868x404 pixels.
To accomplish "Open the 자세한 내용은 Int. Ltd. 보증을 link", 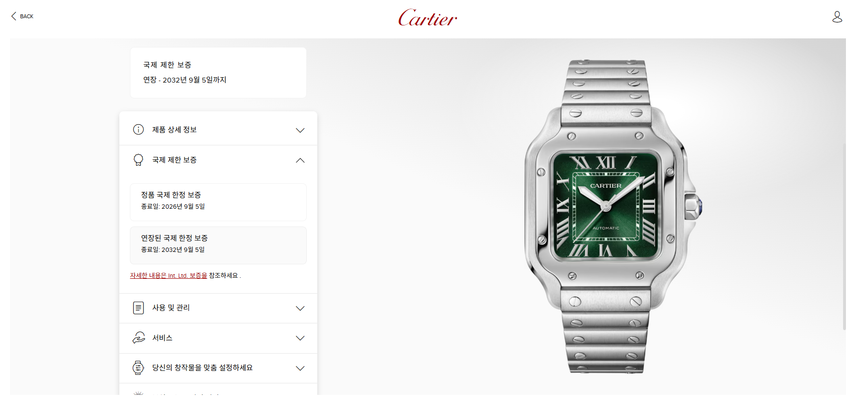I will [x=168, y=275].
